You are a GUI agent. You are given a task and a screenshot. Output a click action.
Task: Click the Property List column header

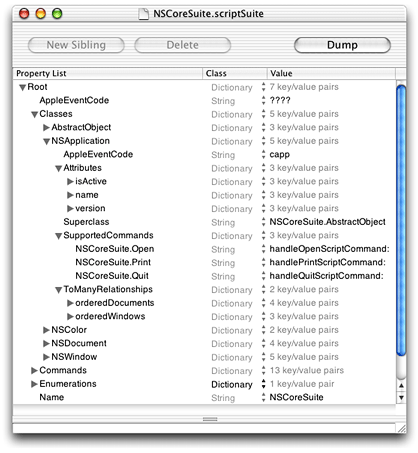coord(108,74)
